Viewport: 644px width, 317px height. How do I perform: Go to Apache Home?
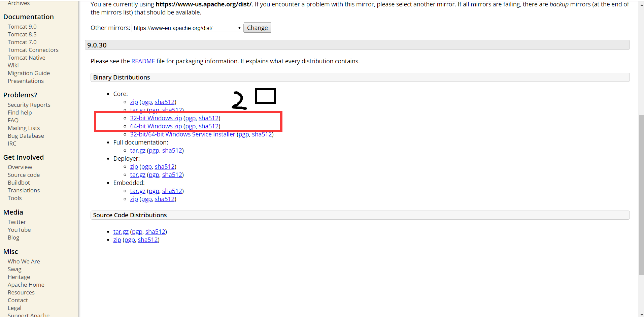(x=26, y=285)
